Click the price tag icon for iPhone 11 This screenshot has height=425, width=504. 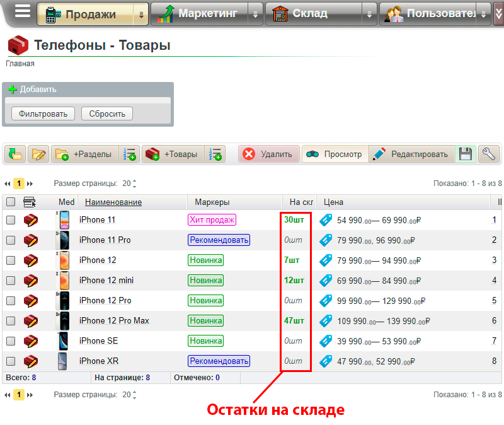[x=326, y=220]
